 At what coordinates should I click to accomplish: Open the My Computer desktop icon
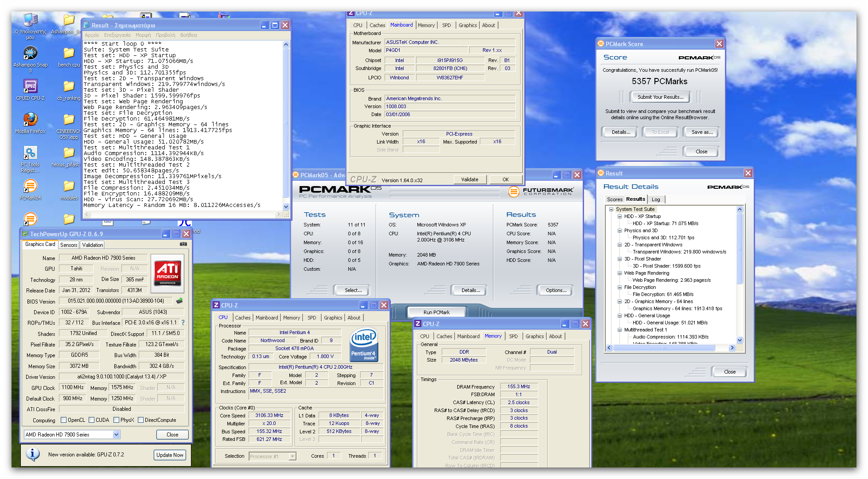point(30,26)
